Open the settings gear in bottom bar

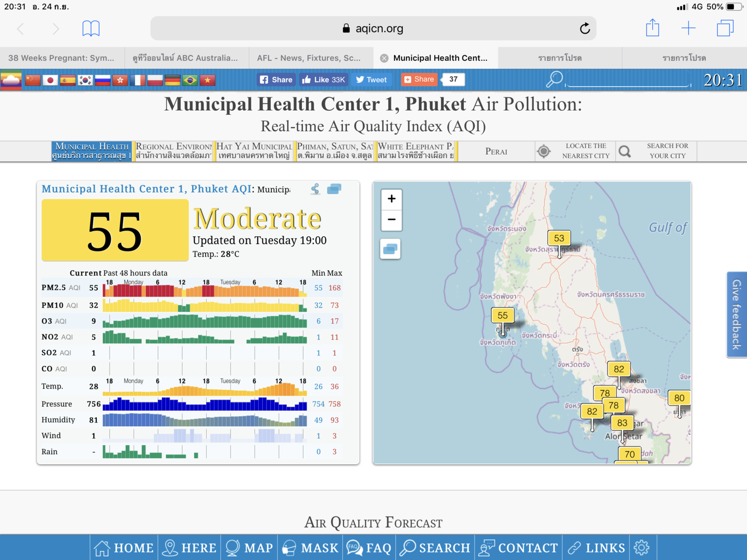pyautogui.click(x=641, y=547)
